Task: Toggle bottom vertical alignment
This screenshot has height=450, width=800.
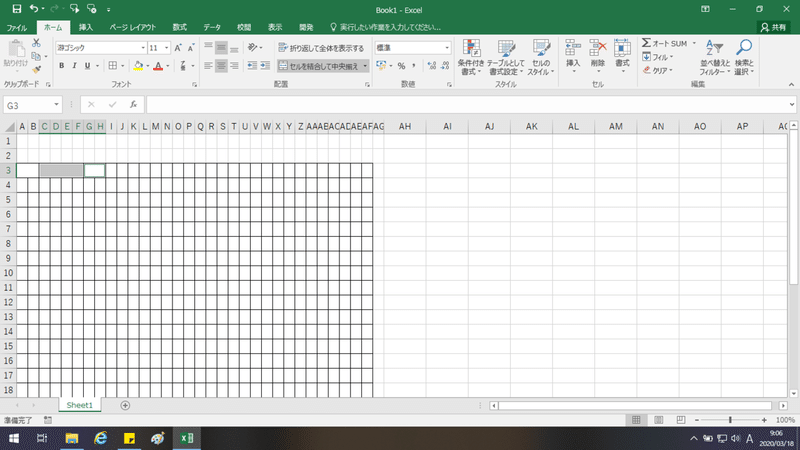Action: pos(234,47)
